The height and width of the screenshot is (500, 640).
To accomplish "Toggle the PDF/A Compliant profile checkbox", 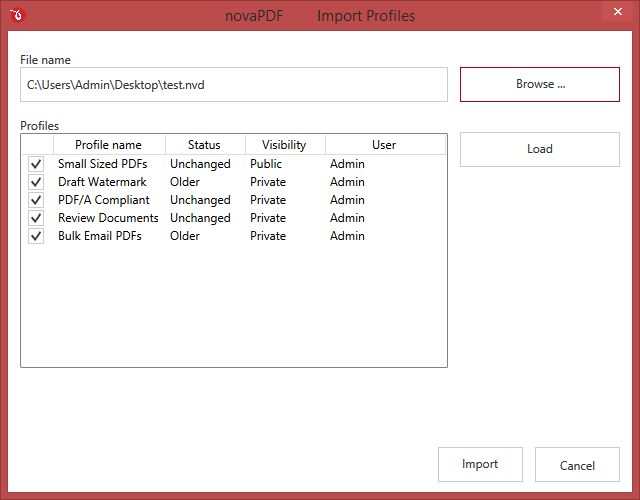I will point(36,200).
